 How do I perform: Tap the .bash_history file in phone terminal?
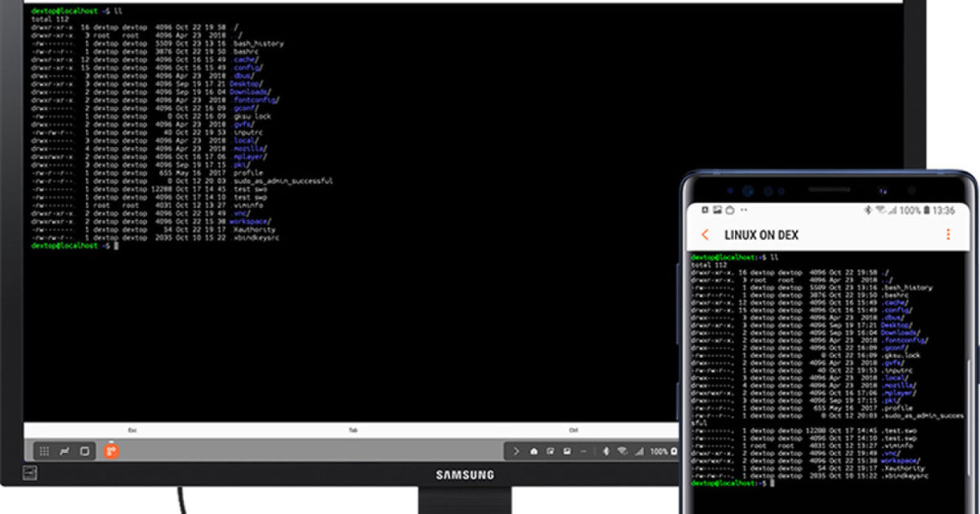point(906,287)
